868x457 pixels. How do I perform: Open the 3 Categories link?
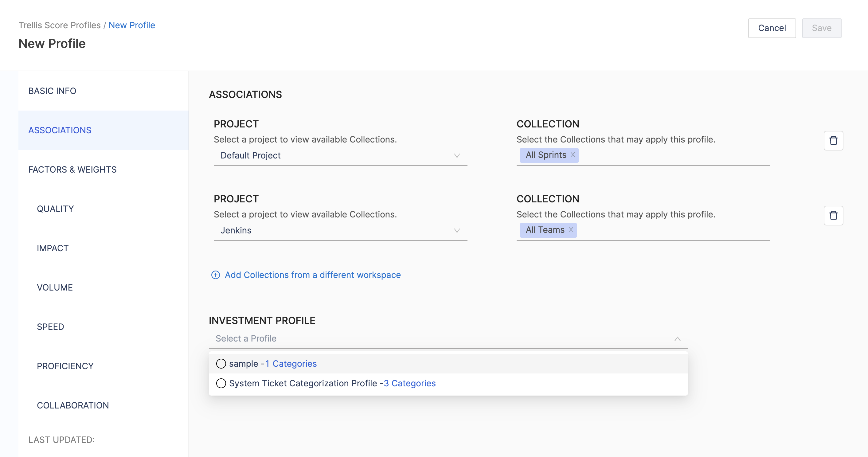[x=409, y=383]
